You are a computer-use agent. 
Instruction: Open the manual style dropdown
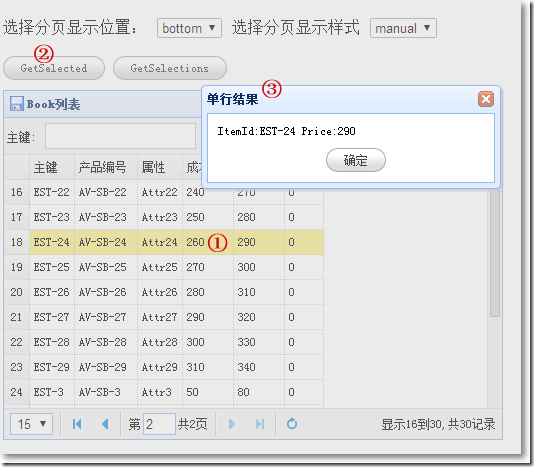tap(403, 28)
